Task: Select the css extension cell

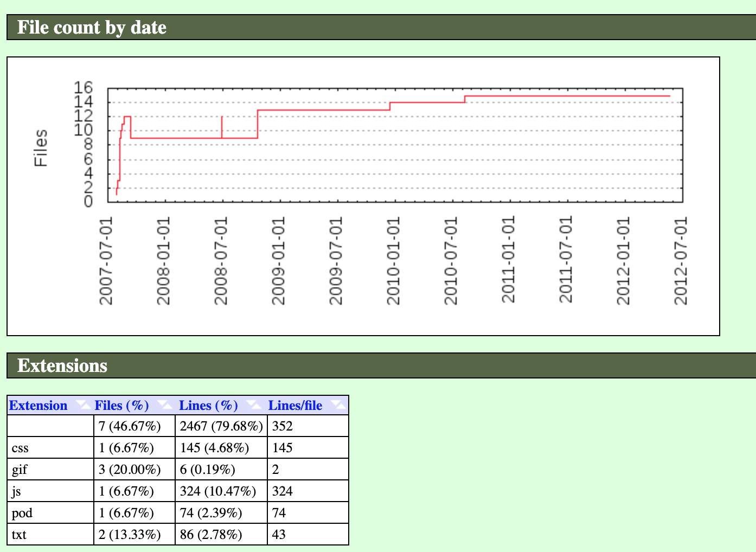Action: [x=20, y=448]
